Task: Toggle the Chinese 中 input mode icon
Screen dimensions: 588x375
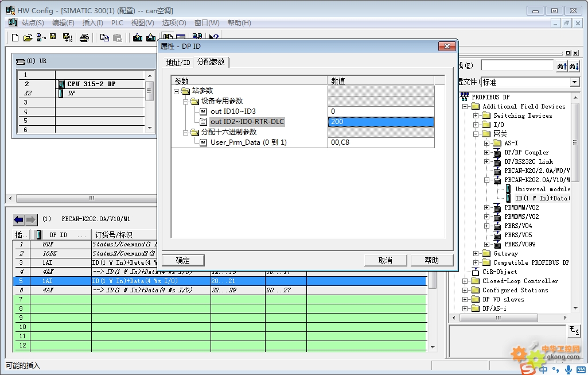Action: click(x=543, y=369)
